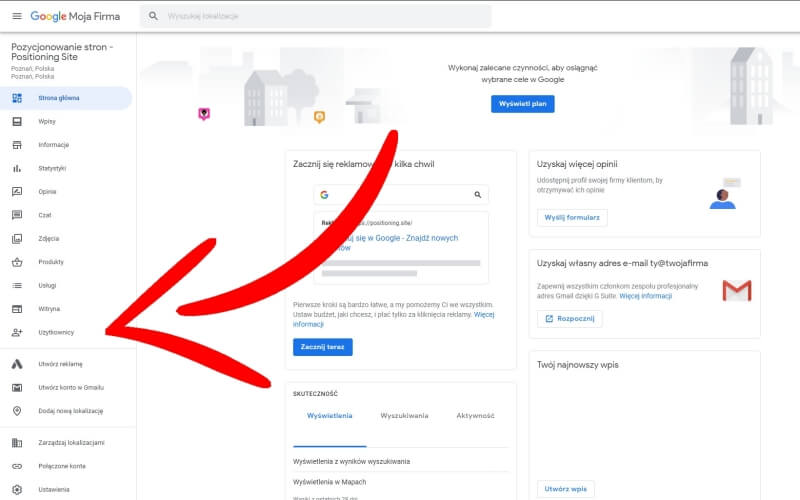This screenshot has height=500, width=800.
Task: Click the pink map marker illustration
Action: tap(204, 114)
